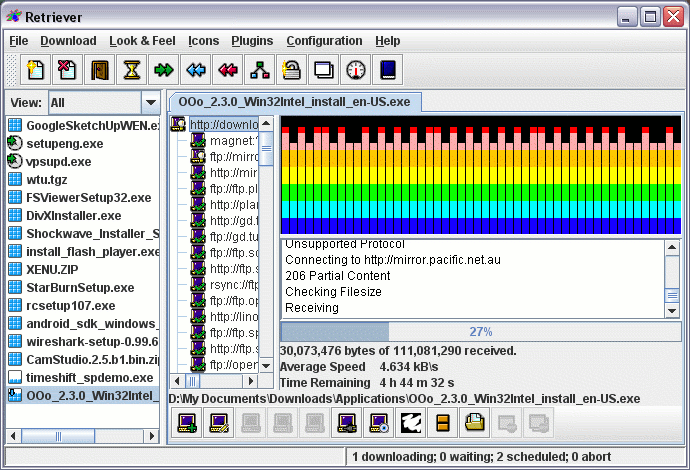The width and height of the screenshot is (690, 470).
Task: Click download list horizontal scroll-left arrow
Action: pyautogui.click(x=13, y=436)
